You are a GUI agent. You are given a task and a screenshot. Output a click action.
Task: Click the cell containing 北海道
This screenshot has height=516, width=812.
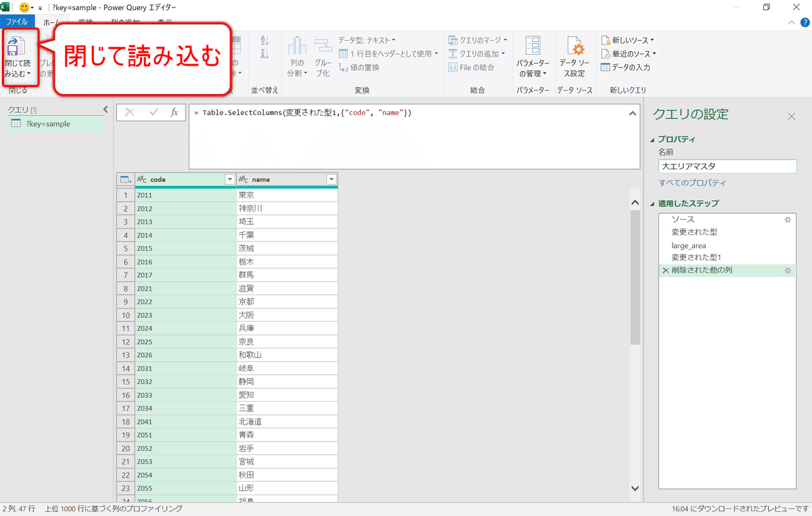[287, 422]
